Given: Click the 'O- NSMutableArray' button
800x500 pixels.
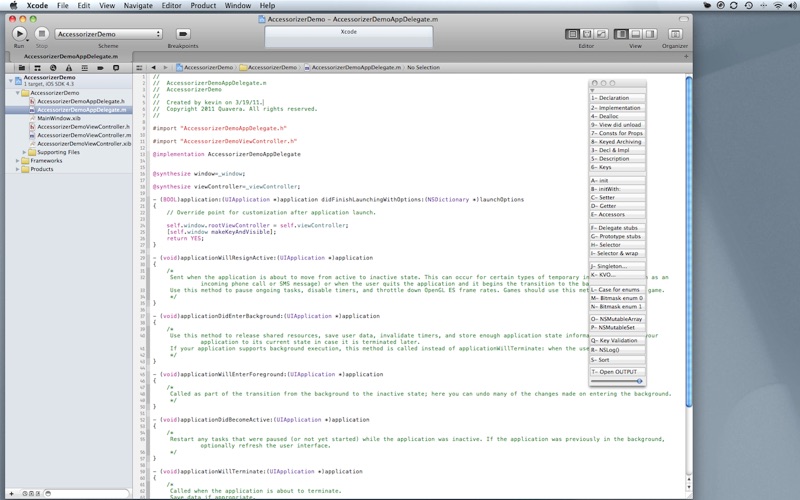Looking at the screenshot, I should click(617, 319).
